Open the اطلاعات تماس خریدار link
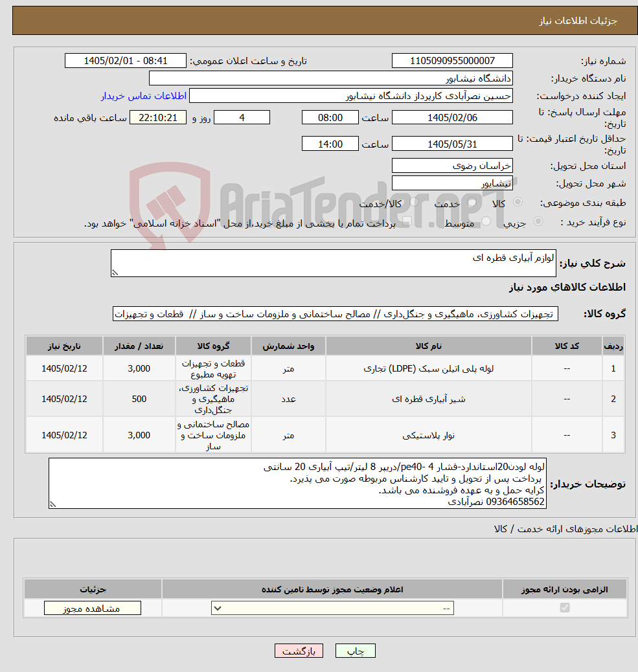This screenshot has width=638, height=672. (x=144, y=96)
